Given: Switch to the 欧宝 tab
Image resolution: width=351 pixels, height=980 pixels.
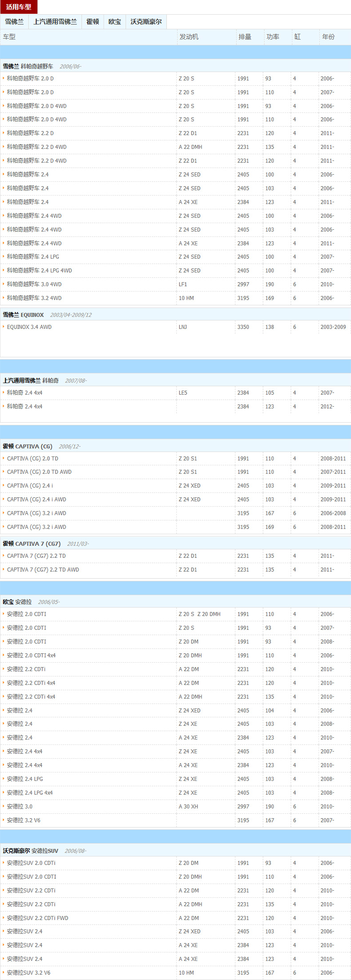Looking at the screenshot, I should pos(115,22).
